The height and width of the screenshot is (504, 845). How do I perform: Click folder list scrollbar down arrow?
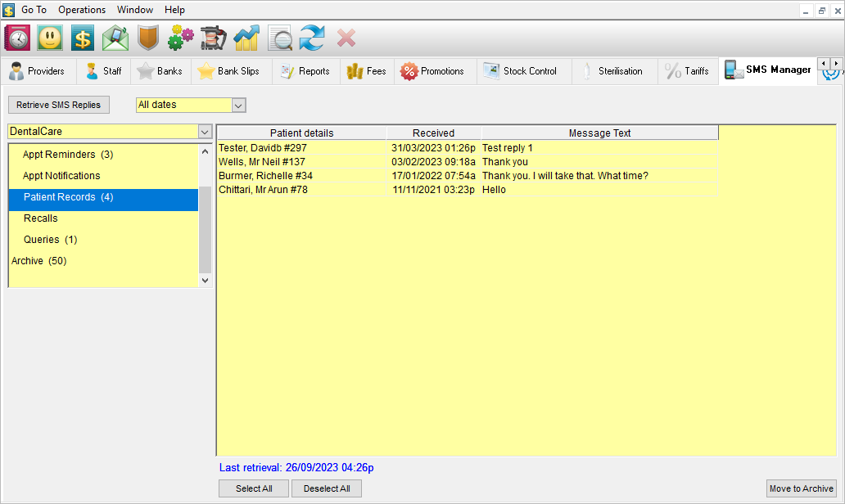(205, 280)
